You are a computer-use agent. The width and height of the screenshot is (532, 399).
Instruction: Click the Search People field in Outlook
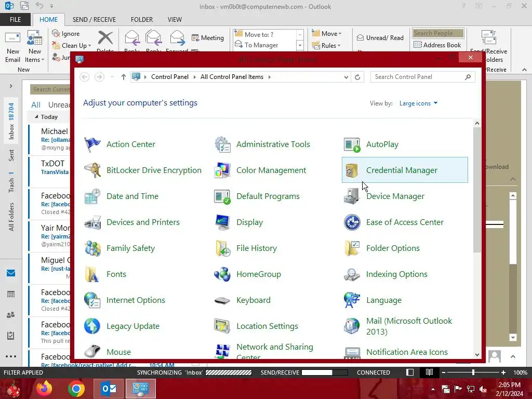(437, 33)
